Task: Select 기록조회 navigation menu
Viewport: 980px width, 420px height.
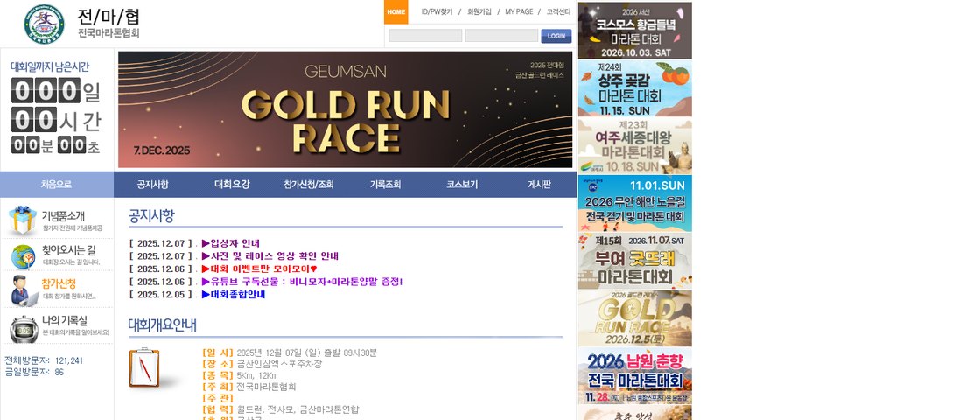Action: point(385,185)
